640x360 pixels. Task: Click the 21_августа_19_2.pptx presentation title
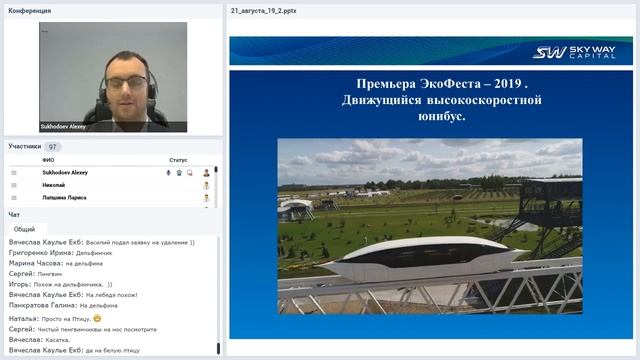[264, 11]
